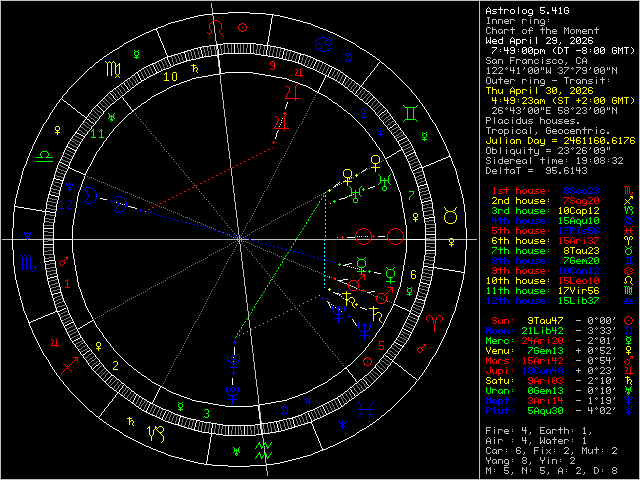Click the 'Julian Day = 2461160.6176' line
640x480 pixels.
[x=560, y=141]
